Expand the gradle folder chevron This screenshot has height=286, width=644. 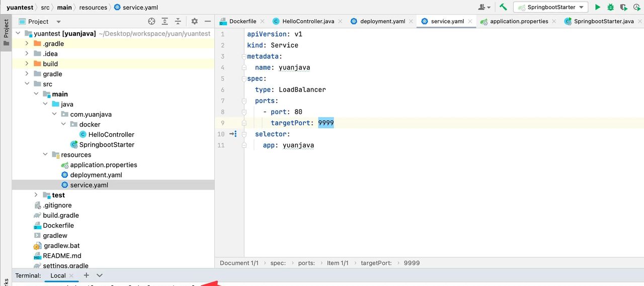point(27,74)
